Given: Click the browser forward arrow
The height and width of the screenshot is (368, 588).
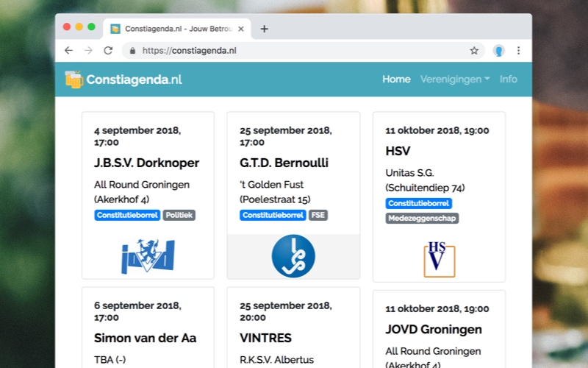Looking at the screenshot, I should 88,50.
